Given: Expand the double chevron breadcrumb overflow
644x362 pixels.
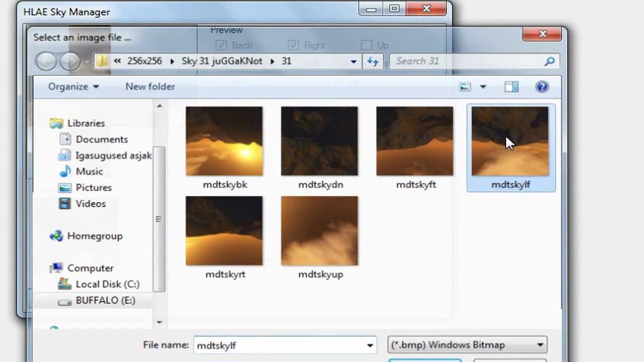Looking at the screenshot, I should click(x=117, y=61).
